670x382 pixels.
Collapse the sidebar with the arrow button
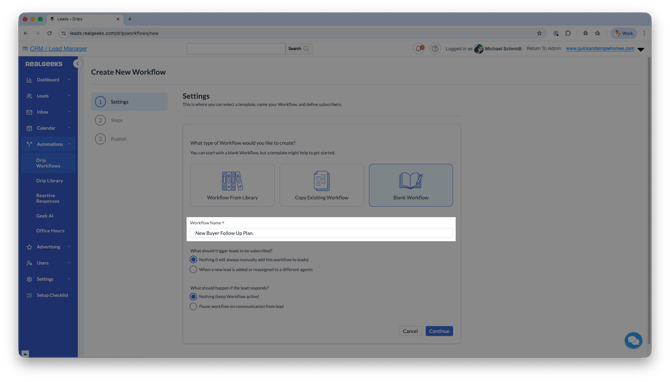tap(77, 64)
